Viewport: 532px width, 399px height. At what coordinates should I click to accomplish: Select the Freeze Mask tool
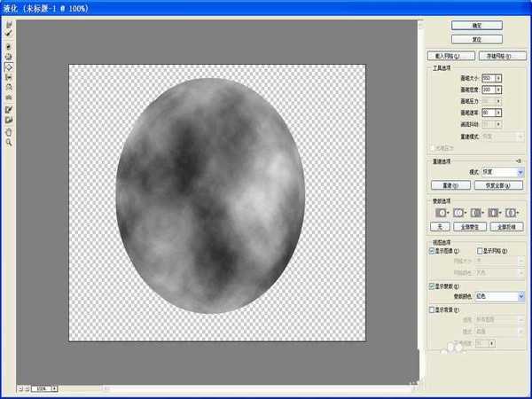(x=9, y=109)
